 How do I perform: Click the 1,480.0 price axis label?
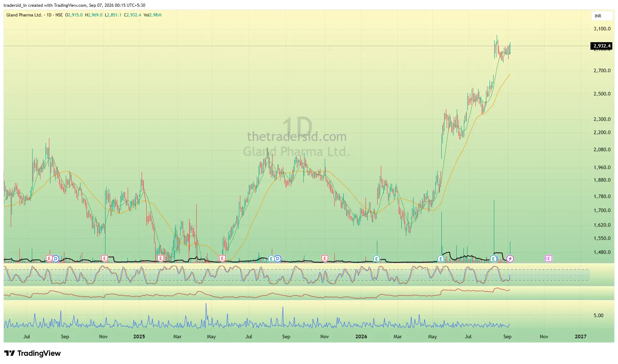click(x=602, y=252)
